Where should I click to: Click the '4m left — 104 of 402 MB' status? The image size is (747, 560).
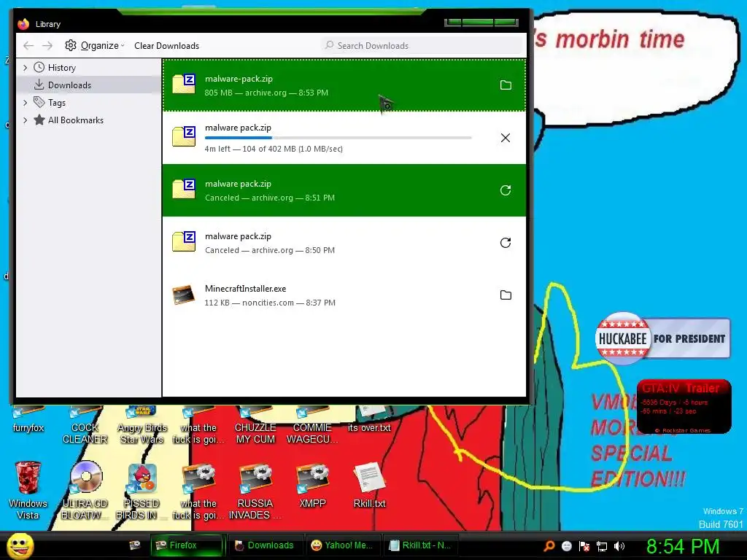coord(274,149)
